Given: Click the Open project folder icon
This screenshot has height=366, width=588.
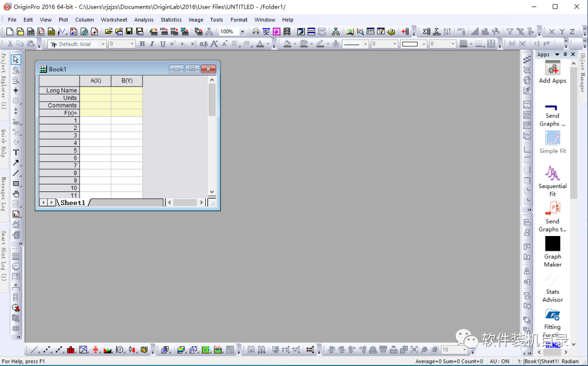Looking at the screenshot, I should (108, 32).
